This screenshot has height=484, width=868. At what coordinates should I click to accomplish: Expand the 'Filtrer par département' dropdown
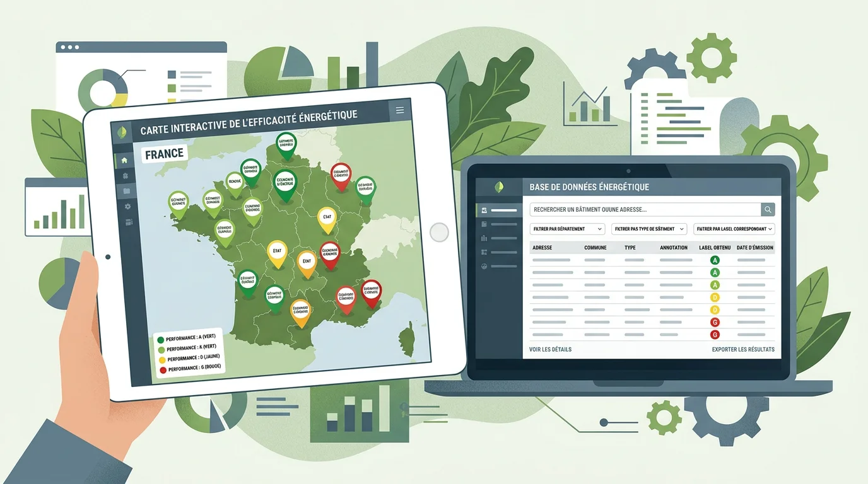pos(567,229)
